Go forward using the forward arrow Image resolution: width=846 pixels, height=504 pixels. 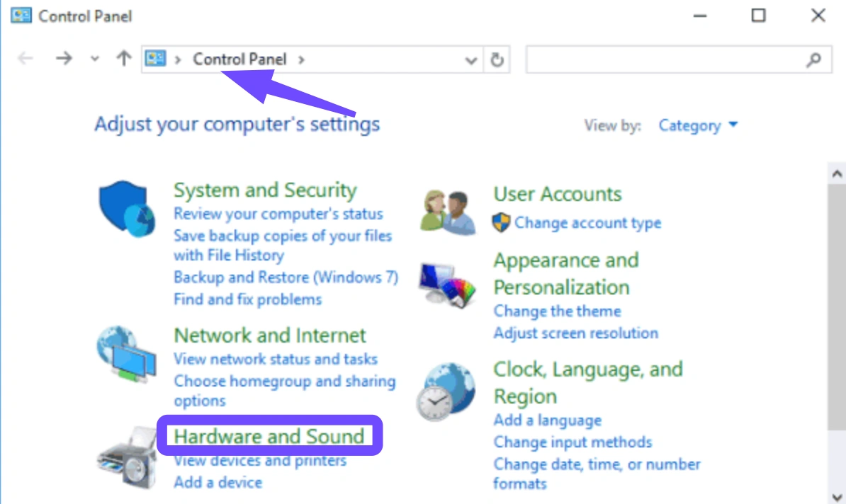[x=64, y=59]
